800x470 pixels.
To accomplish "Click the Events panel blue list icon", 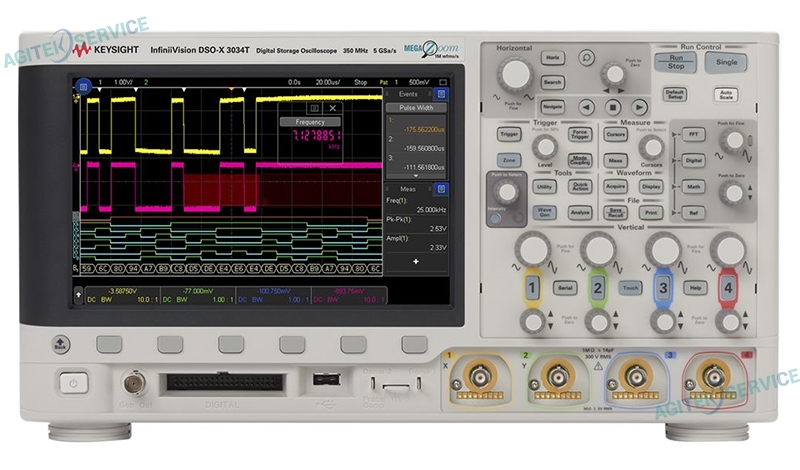I will click(442, 93).
